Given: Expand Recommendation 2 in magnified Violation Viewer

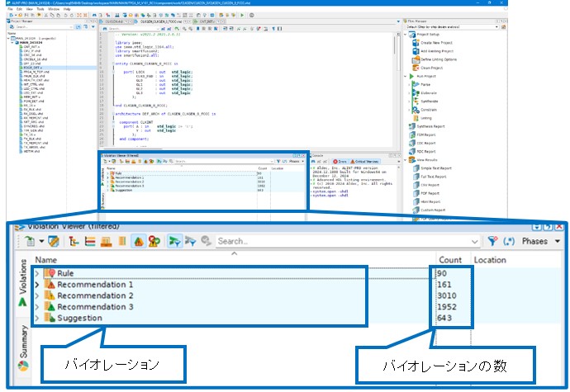Looking at the screenshot, I should click(x=36, y=295).
